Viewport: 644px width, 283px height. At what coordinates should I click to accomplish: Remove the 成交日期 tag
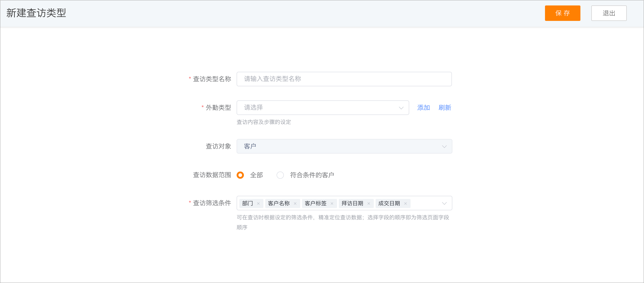(x=405, y=204)
